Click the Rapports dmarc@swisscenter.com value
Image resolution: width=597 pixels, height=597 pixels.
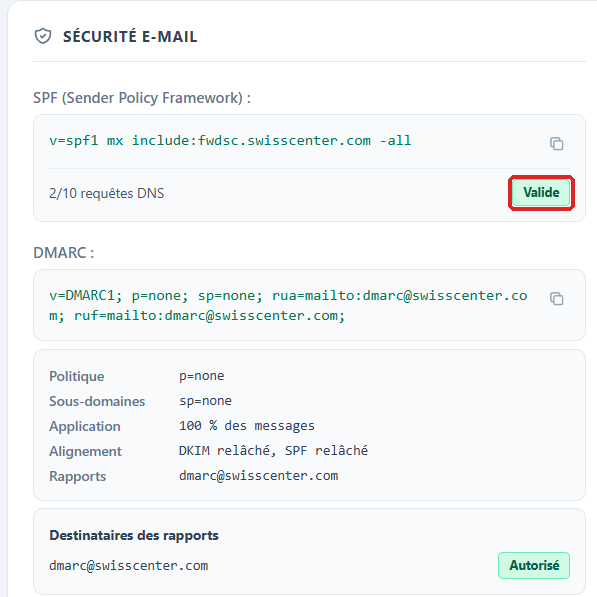click(259, 476)
